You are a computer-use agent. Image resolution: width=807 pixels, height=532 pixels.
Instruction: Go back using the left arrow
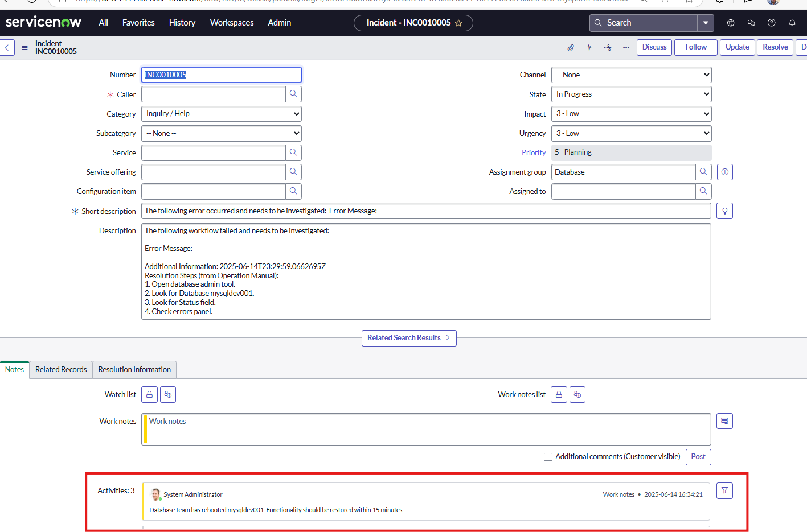(x=7, y=47)
